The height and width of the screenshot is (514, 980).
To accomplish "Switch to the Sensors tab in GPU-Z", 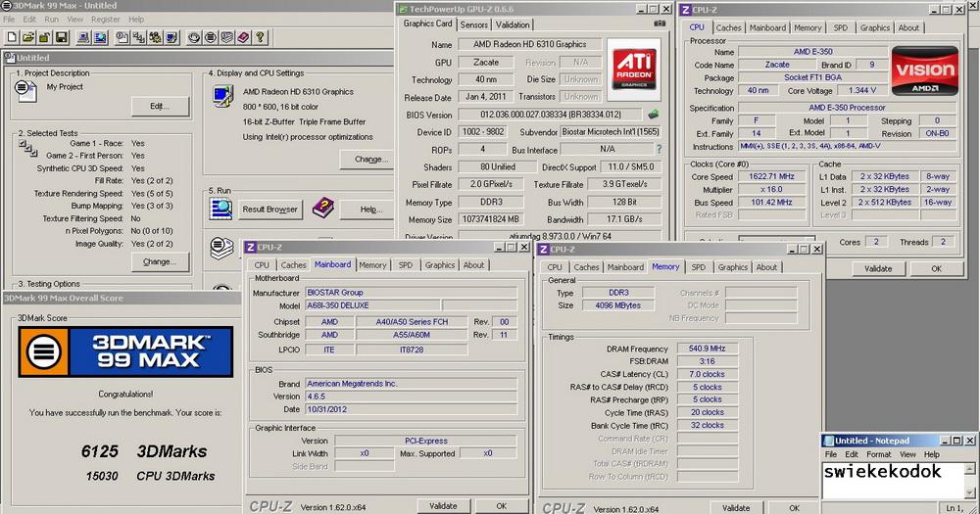I will click(473, 24).
